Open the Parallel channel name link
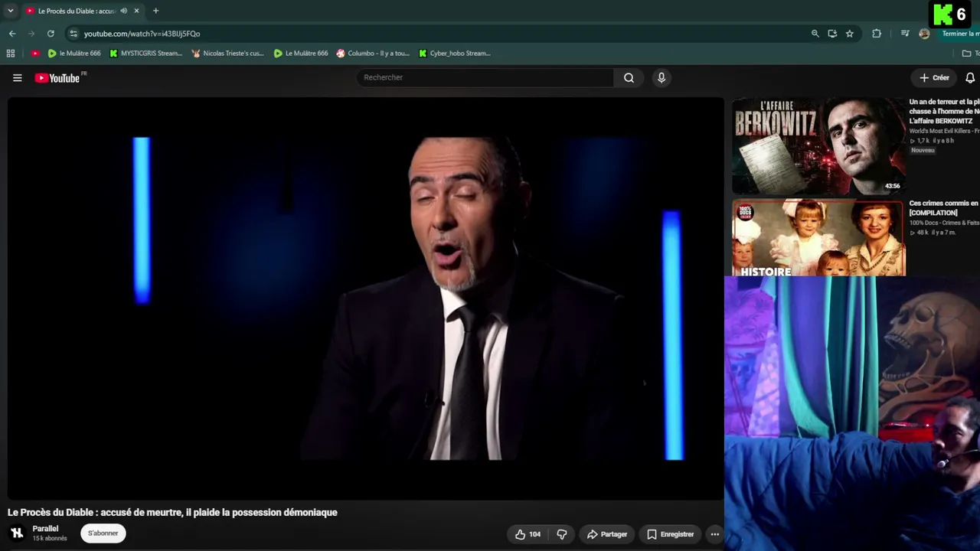 click(x=46, y=529)
